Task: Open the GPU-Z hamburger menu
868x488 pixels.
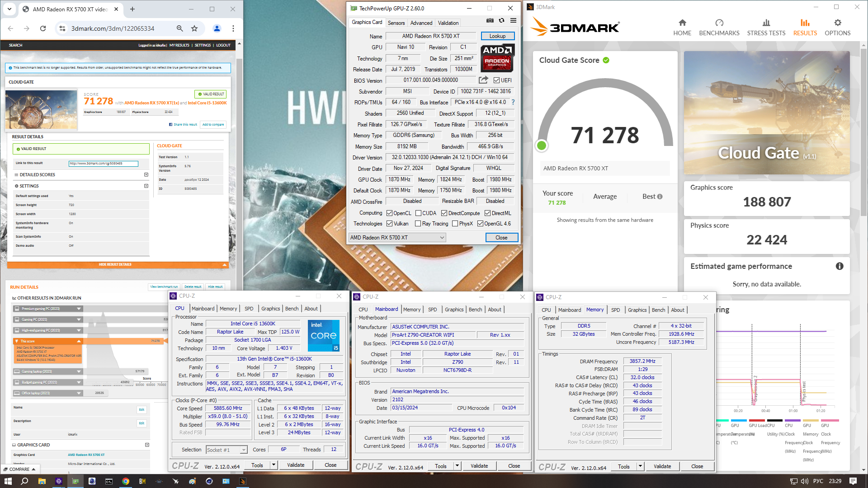Action: pos(513,21)
